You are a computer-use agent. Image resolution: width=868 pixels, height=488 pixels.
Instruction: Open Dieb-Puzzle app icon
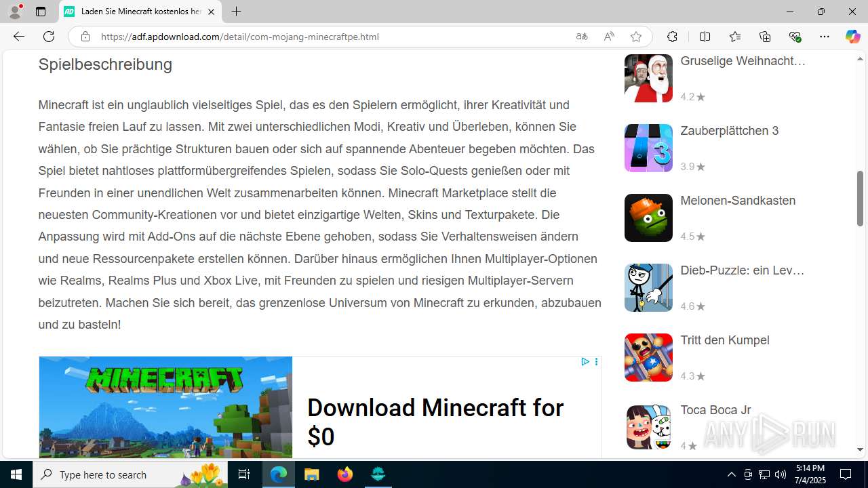click(648, 287)
